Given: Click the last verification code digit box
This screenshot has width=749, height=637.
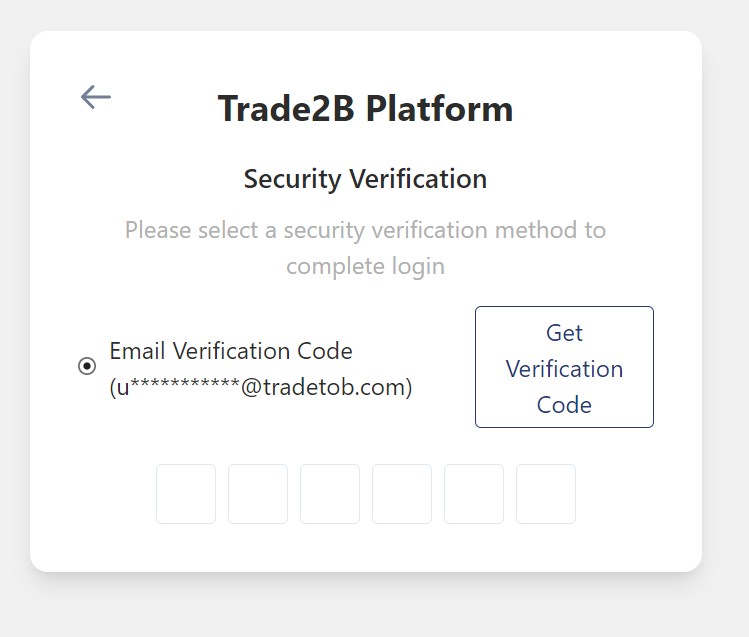Looking at the screenshot, I should click(x=546, y=494).
